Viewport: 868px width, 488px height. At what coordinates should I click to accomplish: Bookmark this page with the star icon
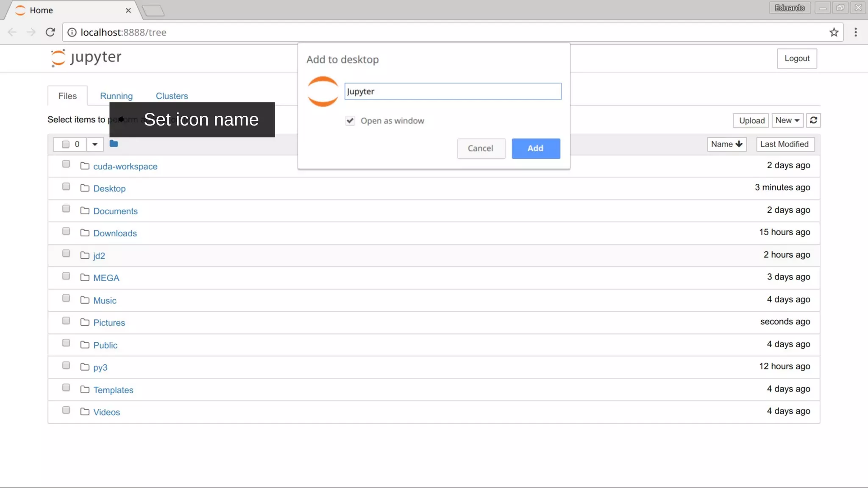tap(834, 32)
